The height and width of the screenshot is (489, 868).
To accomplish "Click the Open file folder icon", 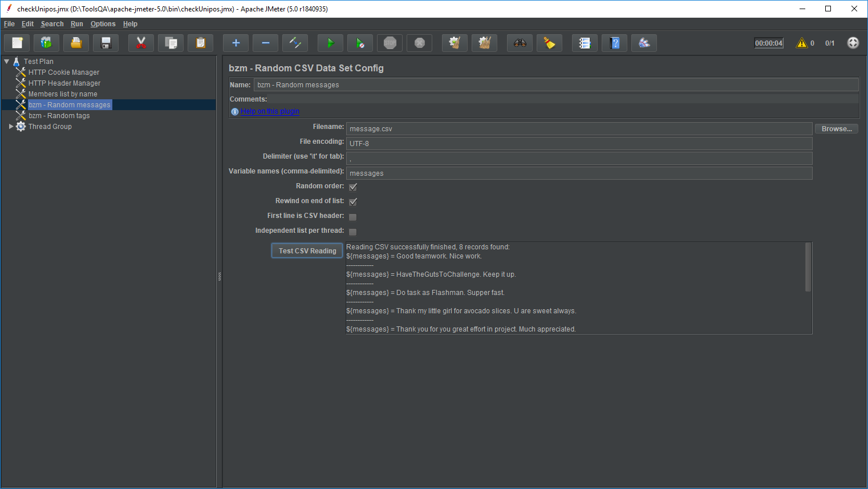I will click(76, 43).
